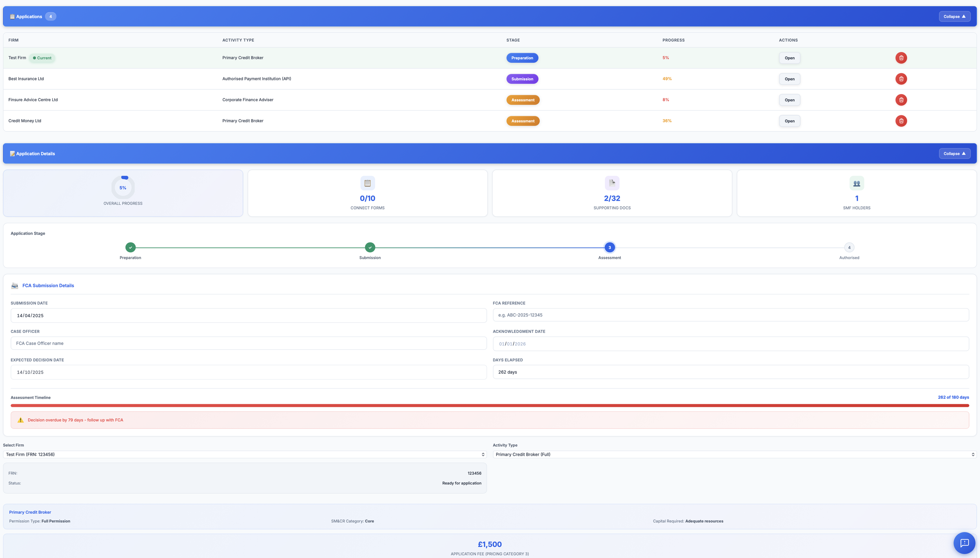Viewport: 980px width, 558px height.
Task: Open the Select Firm dropdown
Action: click(x=245, y=454)
